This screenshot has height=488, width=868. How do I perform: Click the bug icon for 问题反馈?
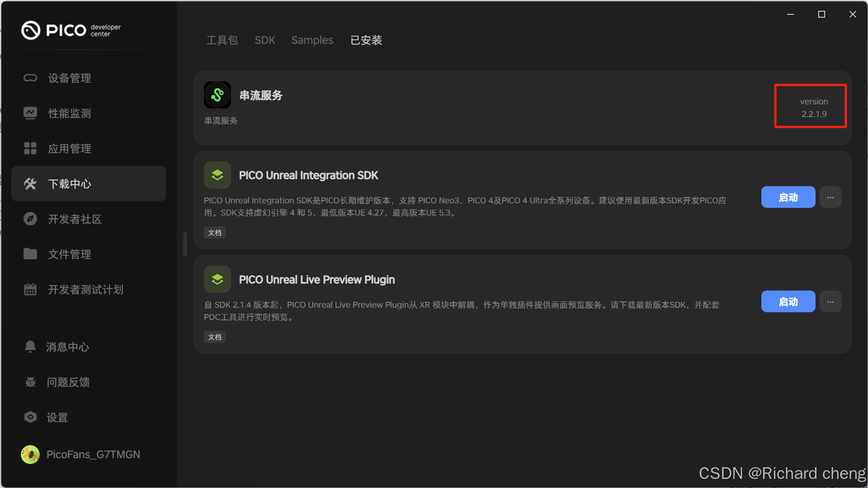(x=30, y=382)
